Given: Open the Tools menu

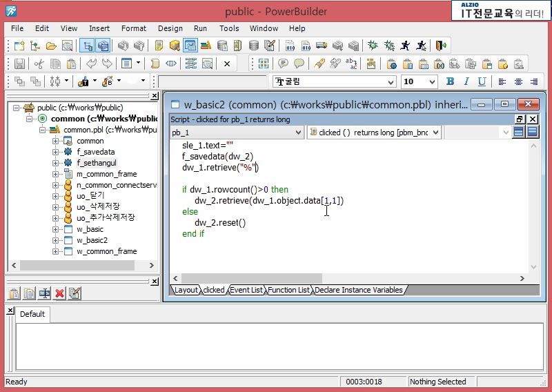Looking at the screenshot, I should coord(229,28).
